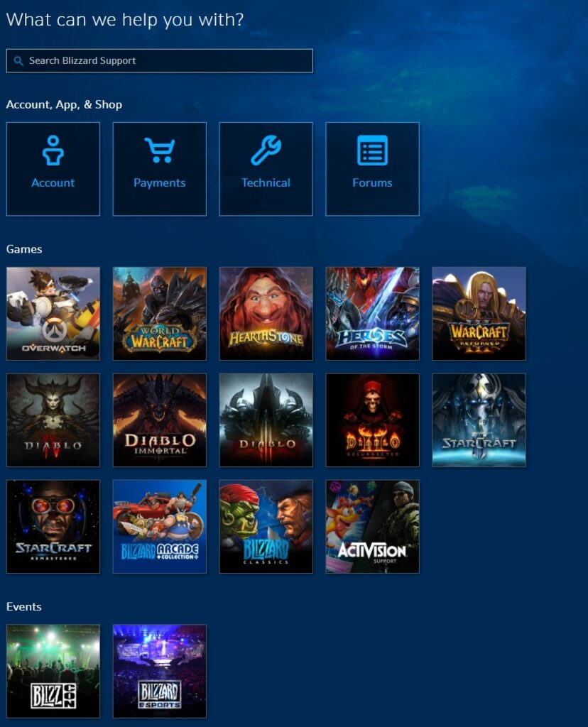The width and height of the screenshot is (588, 727).
Task: Click the 'What can we help you with?' title
Action: (125, 20)
